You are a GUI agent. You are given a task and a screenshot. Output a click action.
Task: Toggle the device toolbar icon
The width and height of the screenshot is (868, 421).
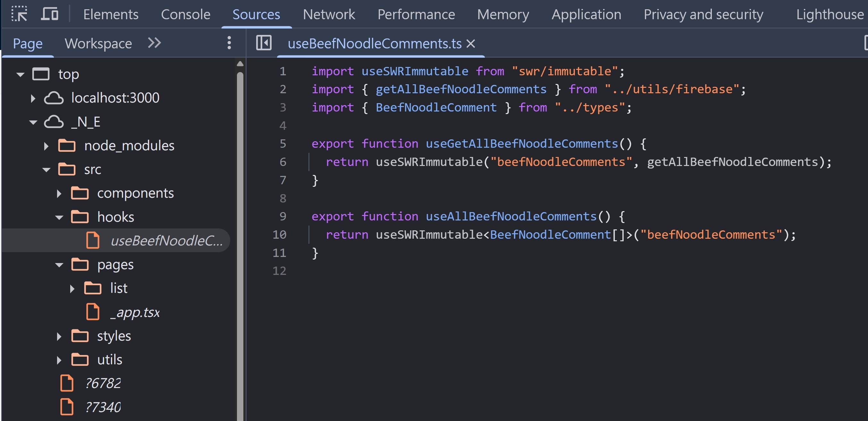50,14
